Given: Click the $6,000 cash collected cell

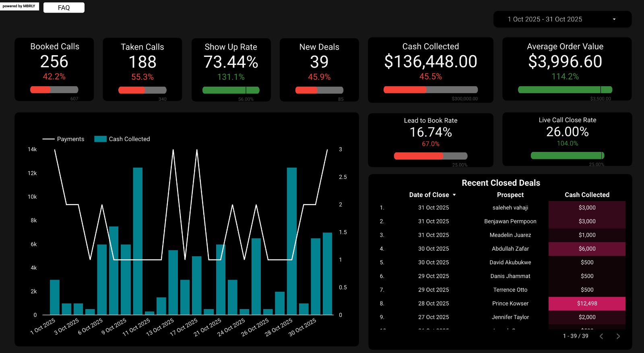Looking at the screenshot, I should tap(587, 249).
